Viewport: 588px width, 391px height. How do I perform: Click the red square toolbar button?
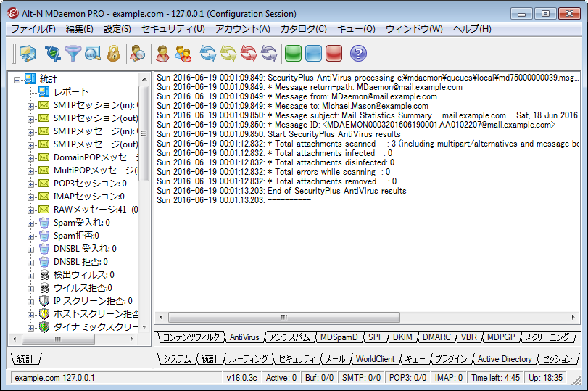(334, 53)
